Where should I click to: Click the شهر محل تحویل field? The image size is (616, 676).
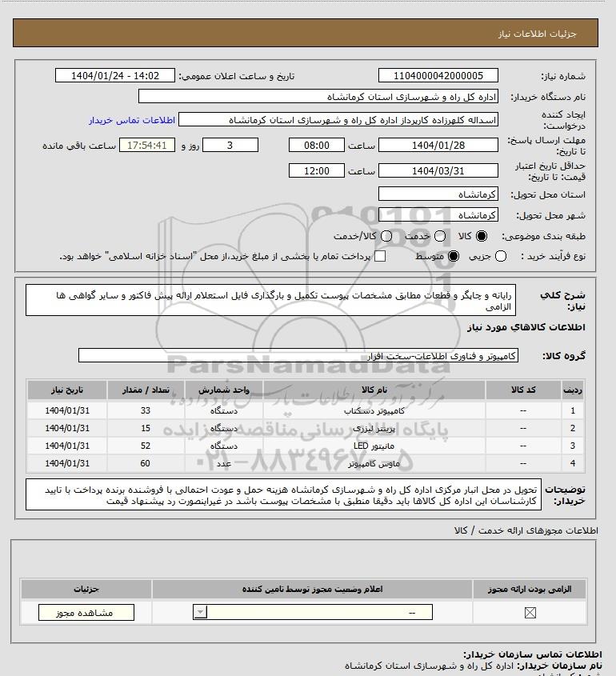438,214
